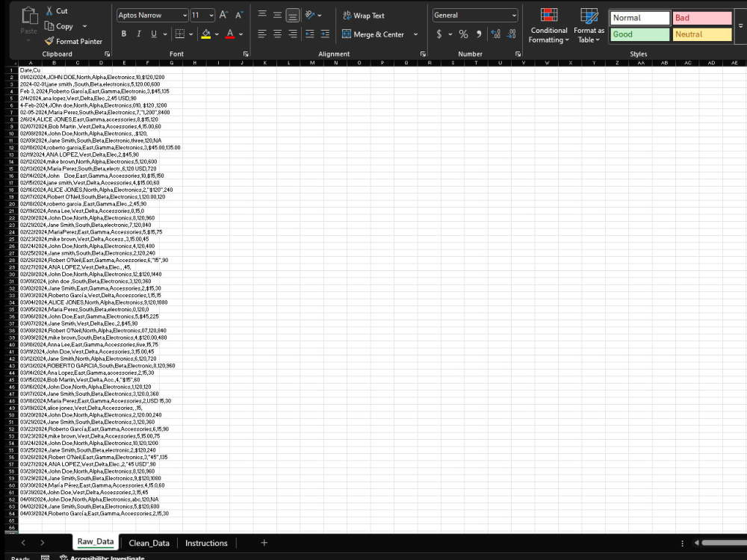Toggle Wrap Text

click(364, 15)
